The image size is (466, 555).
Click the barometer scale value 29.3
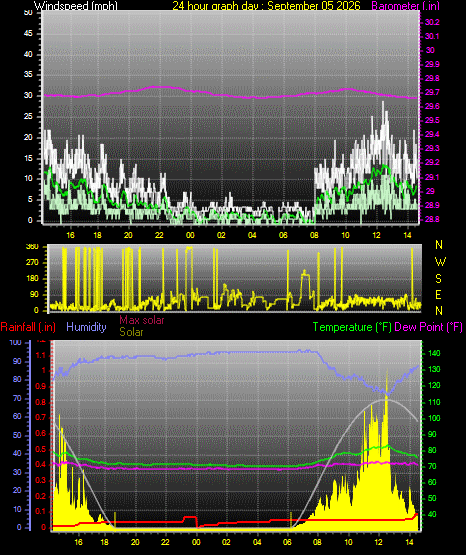pyautogui.click(x=432, y=148)
